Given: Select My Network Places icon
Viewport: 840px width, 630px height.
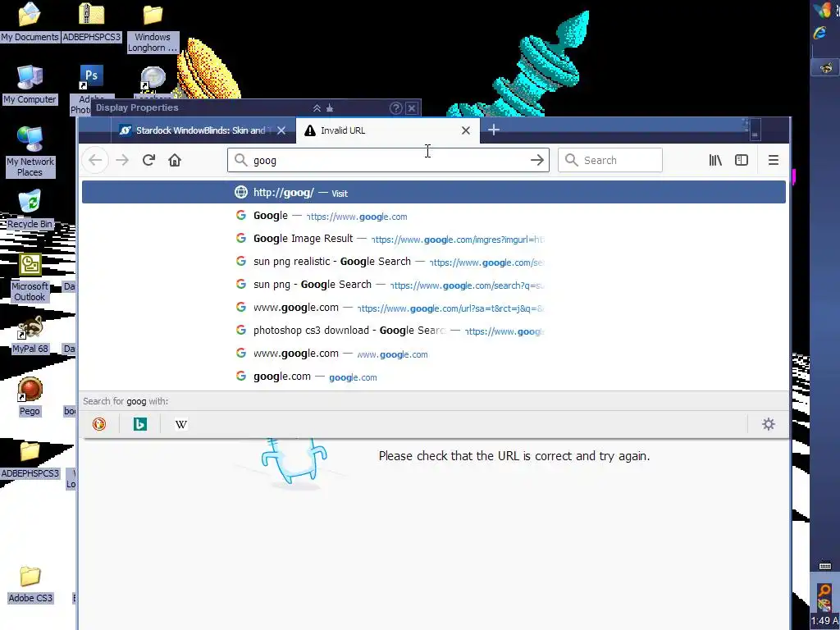Looking at the screenshot, I should (30, 152).
